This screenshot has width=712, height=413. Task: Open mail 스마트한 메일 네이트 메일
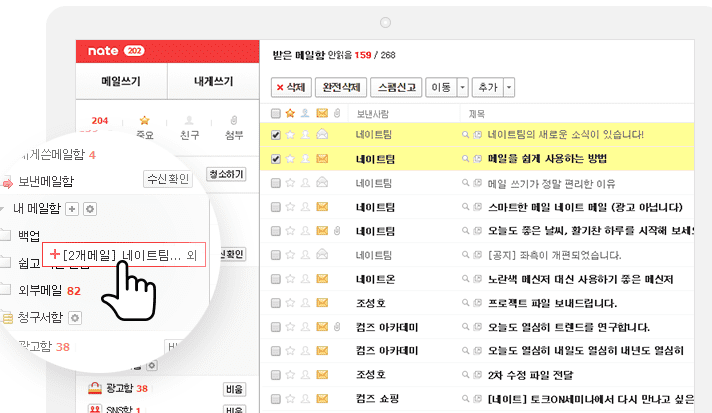click(x=585, y=207)
